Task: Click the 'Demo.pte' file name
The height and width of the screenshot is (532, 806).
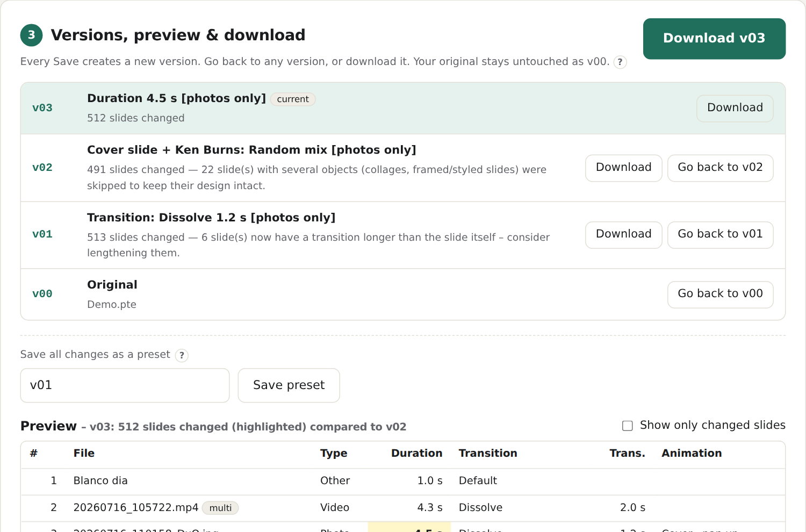Action: pos(112,305)
